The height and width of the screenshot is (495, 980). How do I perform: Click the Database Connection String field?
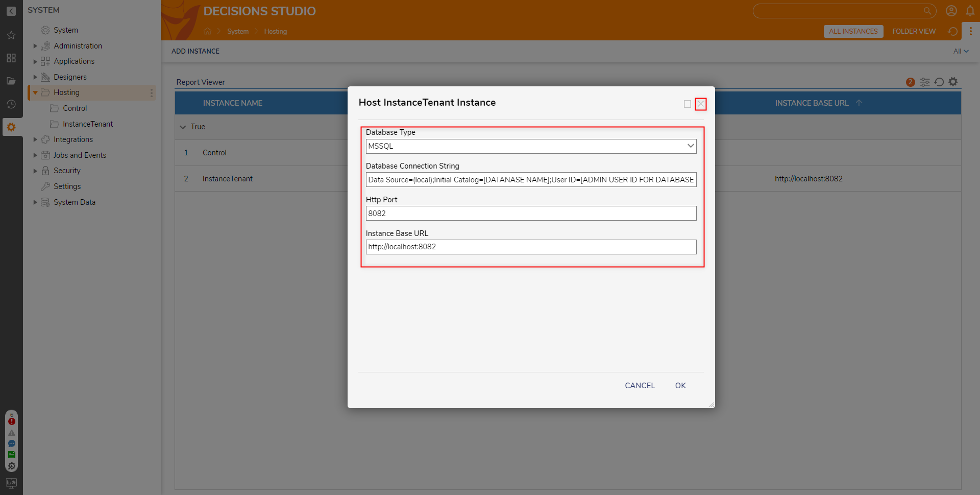point(531,180)
